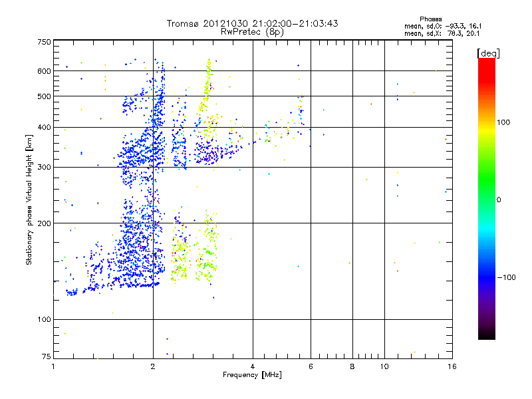This screenshot has height=399, width=532.
Task: Click the "200" y-axis tick label
Action: pos(44,223)
